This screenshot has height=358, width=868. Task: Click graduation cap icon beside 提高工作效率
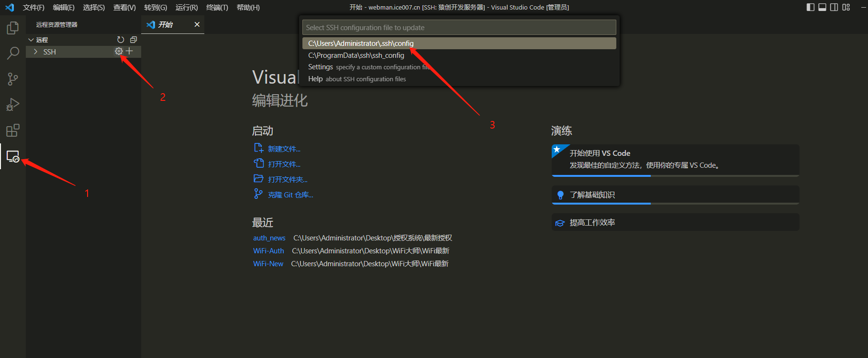[x=560, y=223]
